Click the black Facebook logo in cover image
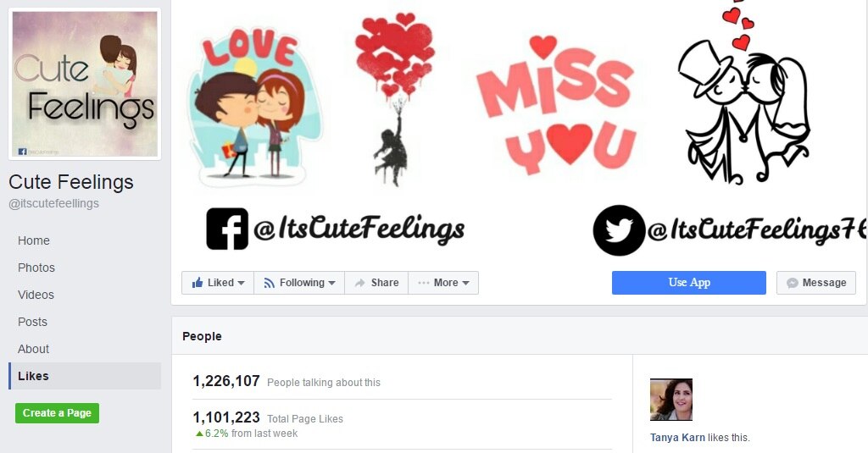The image size is (868, 453). coord(227,229)
